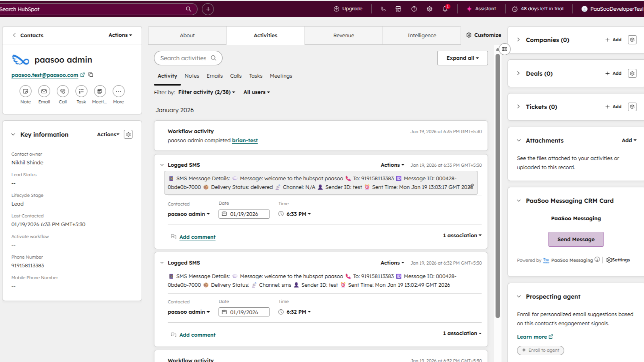This screenshot has height=362, width=644.
Task: Switch to the Revenue tab
Action: click(x=343, y=35)
